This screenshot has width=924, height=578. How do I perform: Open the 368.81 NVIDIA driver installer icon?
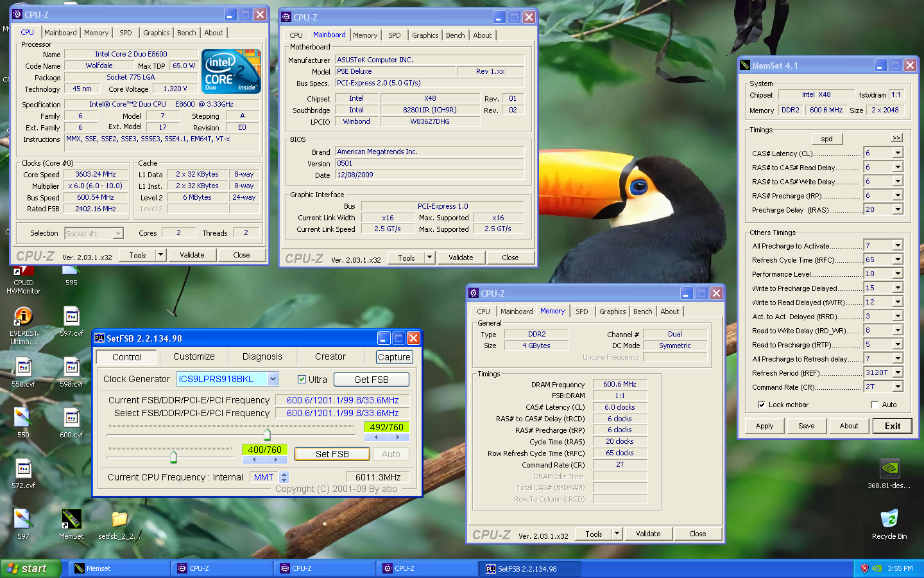click(889, 473)
